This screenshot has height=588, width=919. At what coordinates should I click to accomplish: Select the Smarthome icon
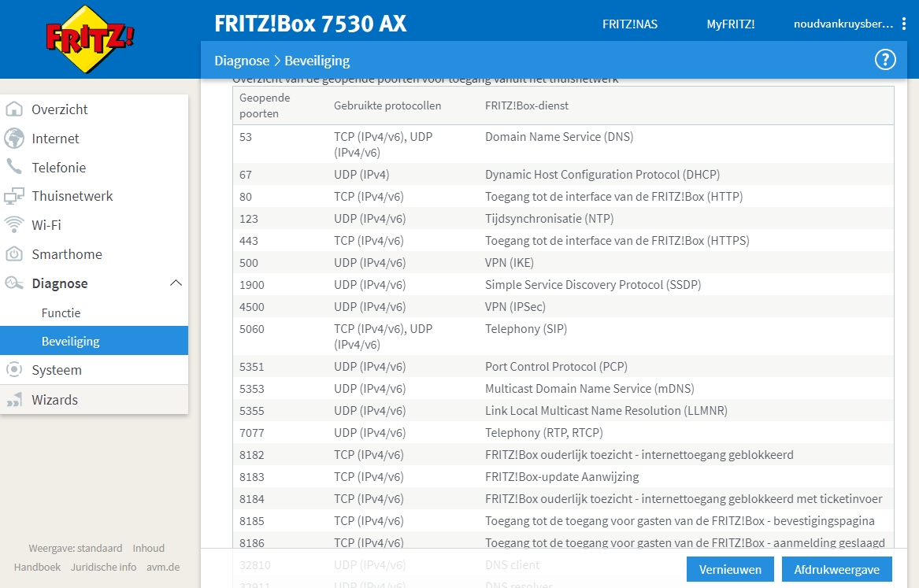tap(13, 253)
